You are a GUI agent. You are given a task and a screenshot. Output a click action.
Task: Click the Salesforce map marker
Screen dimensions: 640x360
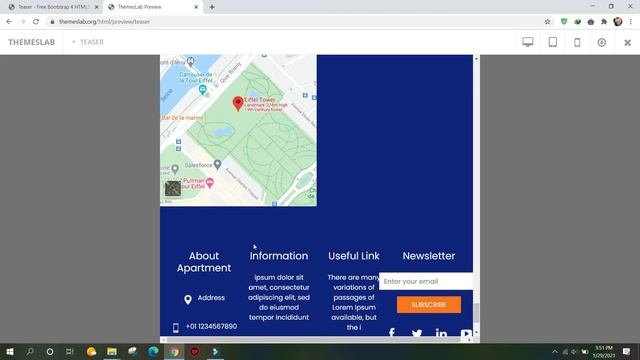tap(218, 164)
